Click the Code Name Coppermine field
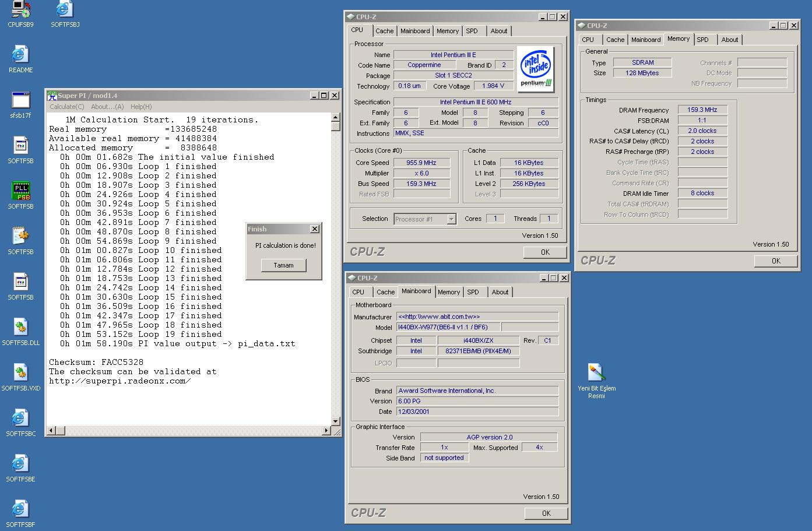 424,65
